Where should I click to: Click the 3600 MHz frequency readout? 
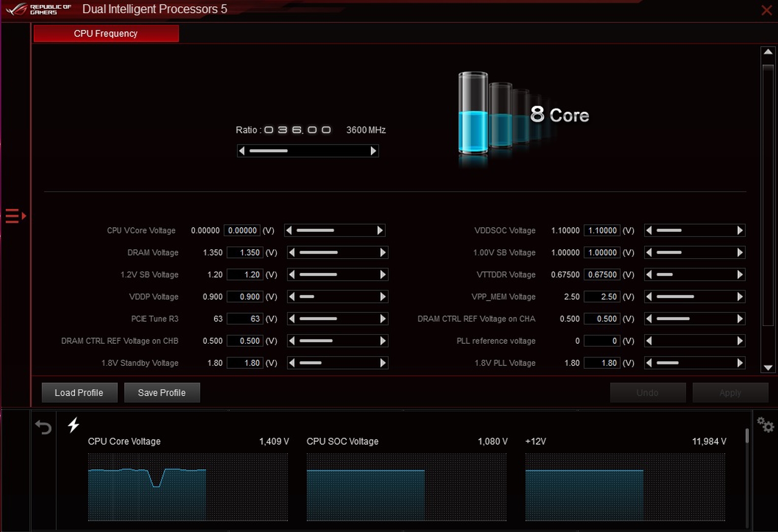pos(366,130)
